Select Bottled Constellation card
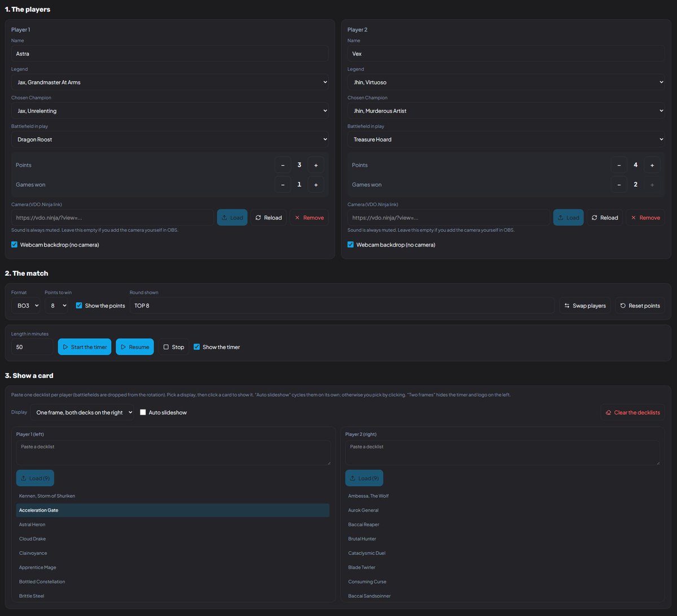The image size is (677, 616). pos(173,582)
